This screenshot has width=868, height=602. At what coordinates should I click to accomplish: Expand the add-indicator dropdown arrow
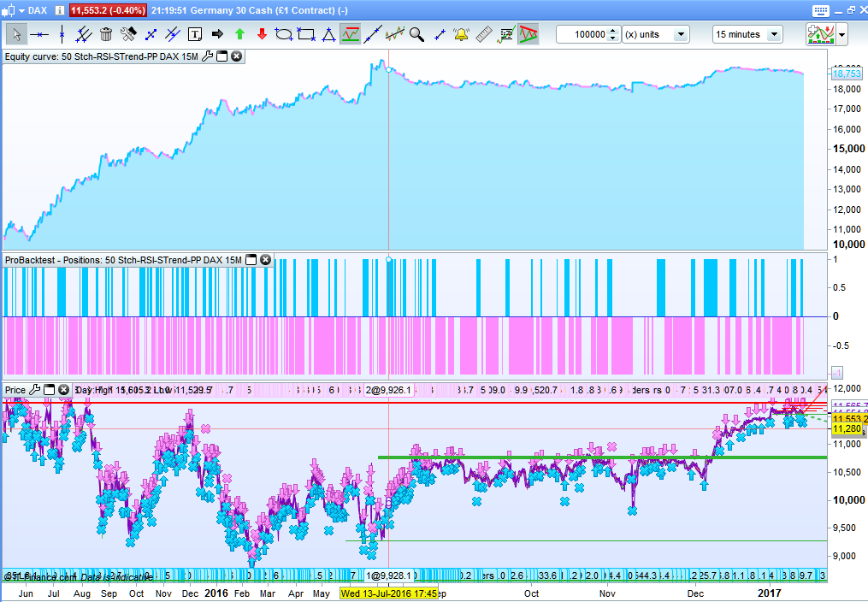[842, 34]
